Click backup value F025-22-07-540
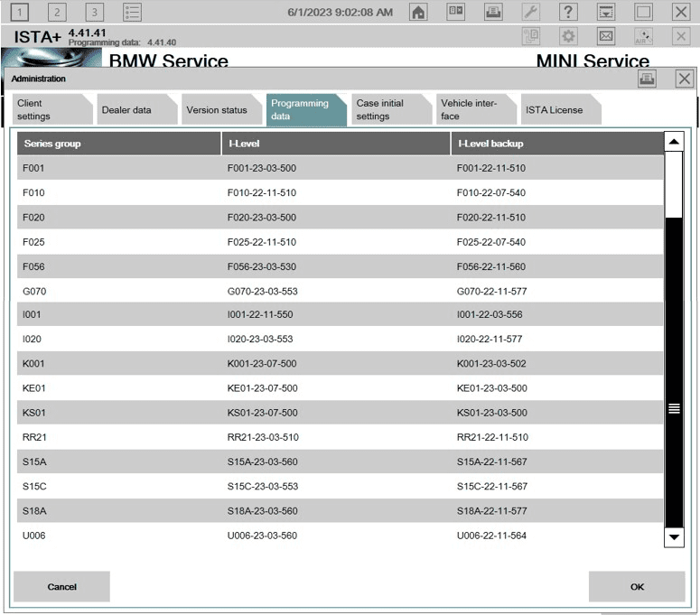Screen dimensions: 700x615 click(491, 242)
